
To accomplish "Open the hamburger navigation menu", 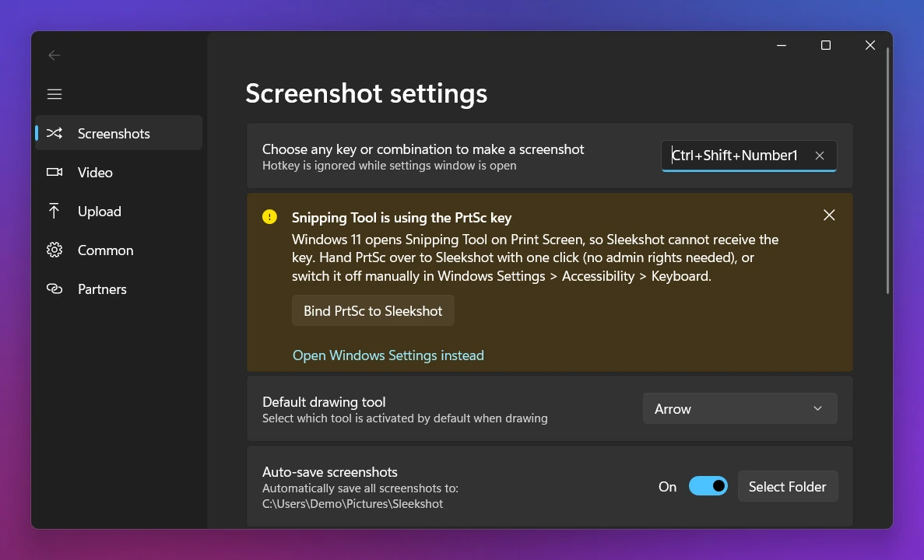I will [x=54, y=94].
